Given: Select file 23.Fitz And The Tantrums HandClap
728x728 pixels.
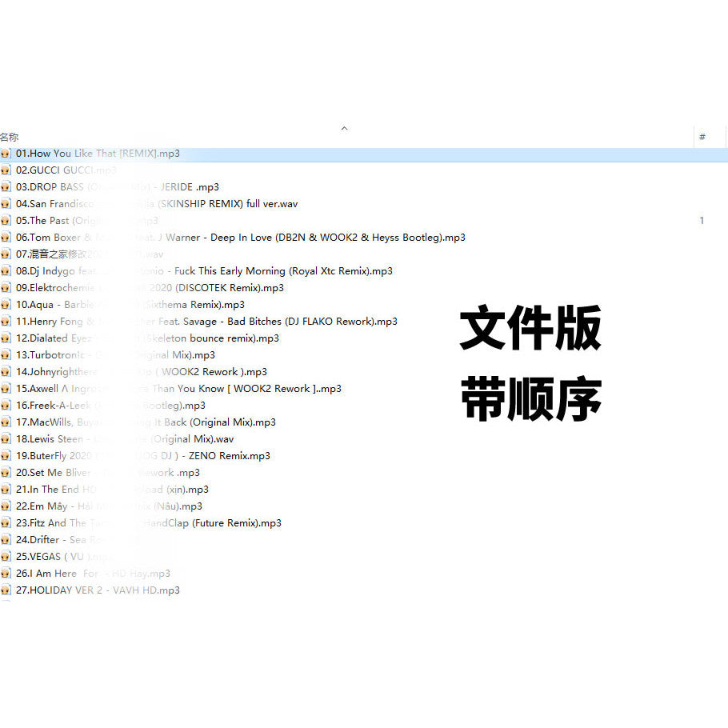Looking at the screenshot, I should (x=149, y=522).
